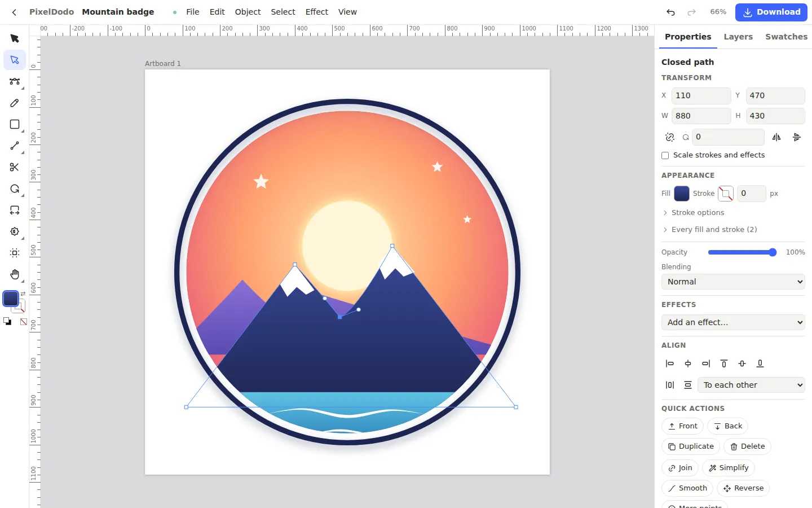Switch to the Swatches tab
812x508 pixels.
pyautogui.click(x=786, y=37)
